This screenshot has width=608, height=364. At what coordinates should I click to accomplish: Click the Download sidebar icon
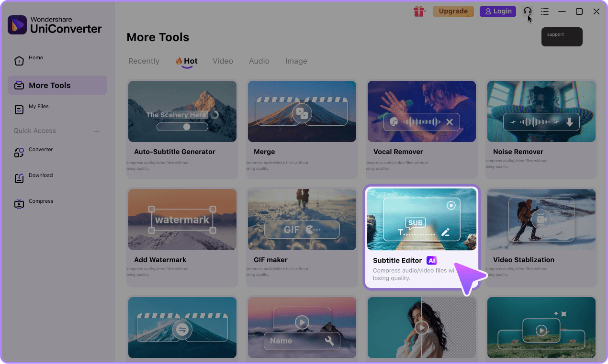[19, 178]
